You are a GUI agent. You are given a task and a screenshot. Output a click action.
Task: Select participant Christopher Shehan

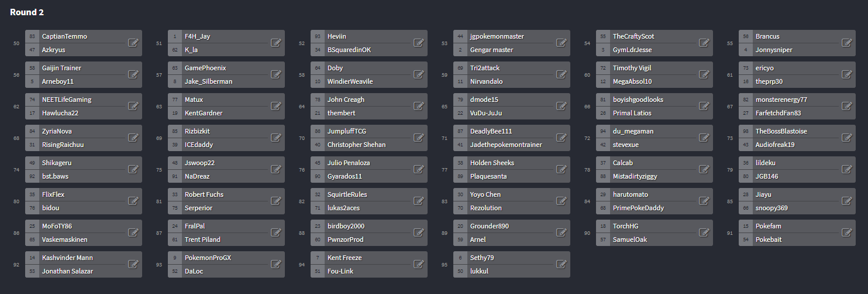point(356,145)
